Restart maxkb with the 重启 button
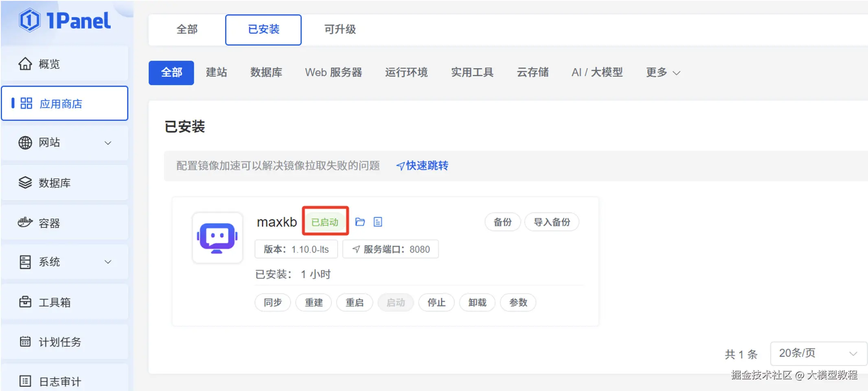Viewport: 868px width, 391px height. tap(355, 303)
